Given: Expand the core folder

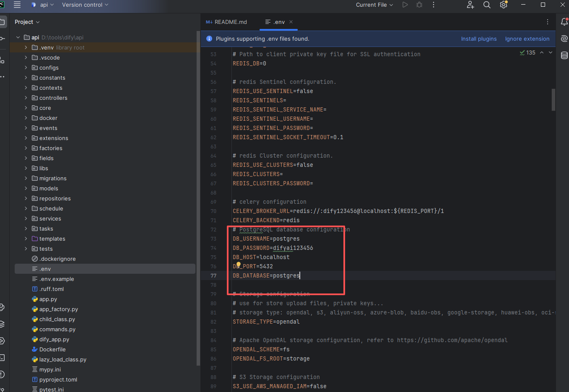Looking at the screenshot, I should click(26, 108).
